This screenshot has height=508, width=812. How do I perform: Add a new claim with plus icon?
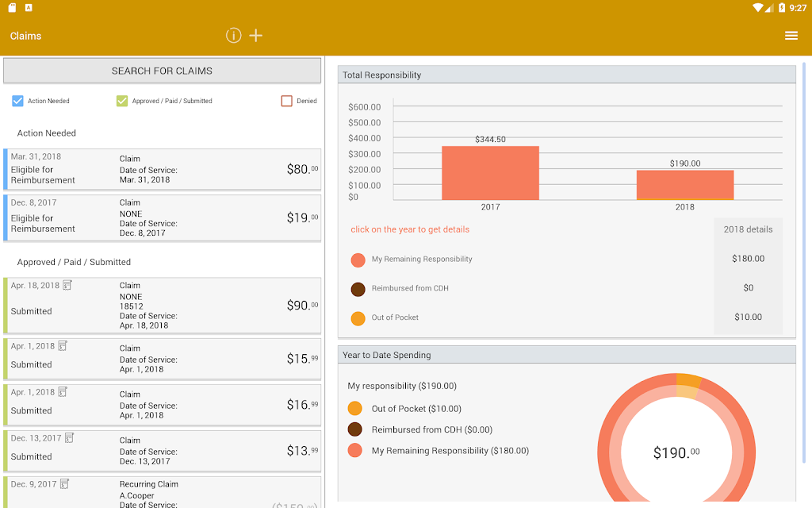point(256,35)
